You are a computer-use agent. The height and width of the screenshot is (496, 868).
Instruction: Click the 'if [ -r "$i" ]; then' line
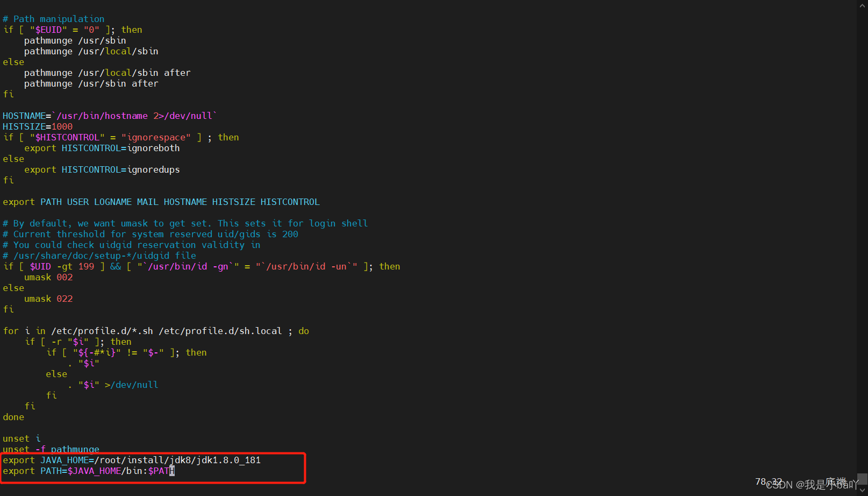(x=78, y=342)
